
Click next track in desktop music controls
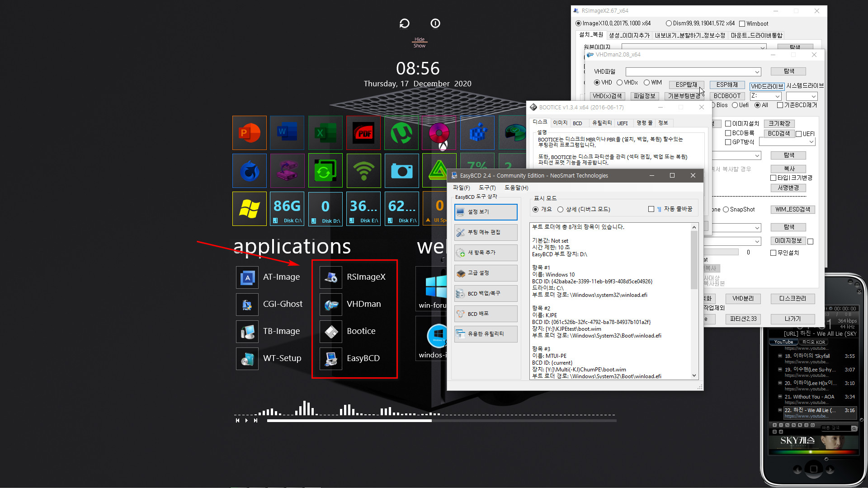[x=255, y=421]
